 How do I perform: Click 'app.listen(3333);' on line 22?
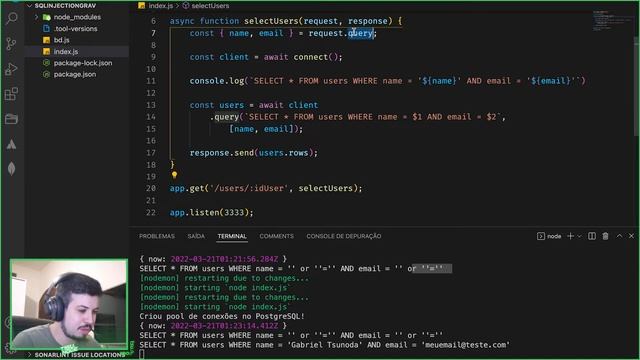click(x=211, y=212)
